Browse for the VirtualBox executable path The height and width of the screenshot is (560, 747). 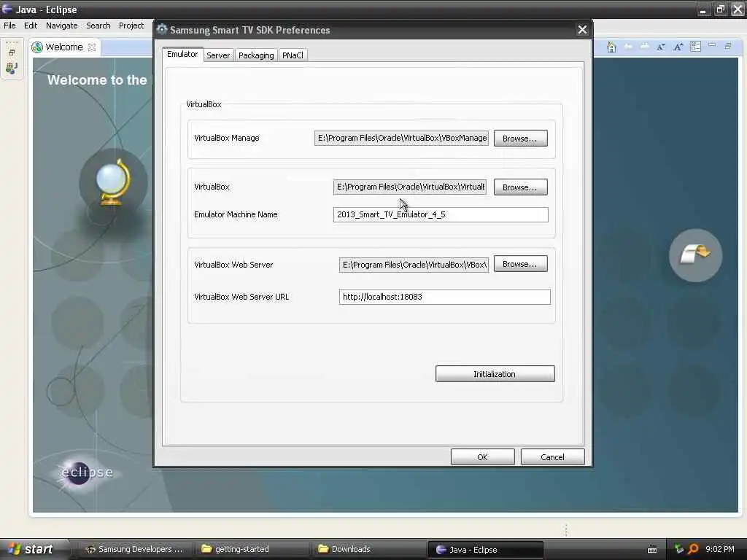520,187
